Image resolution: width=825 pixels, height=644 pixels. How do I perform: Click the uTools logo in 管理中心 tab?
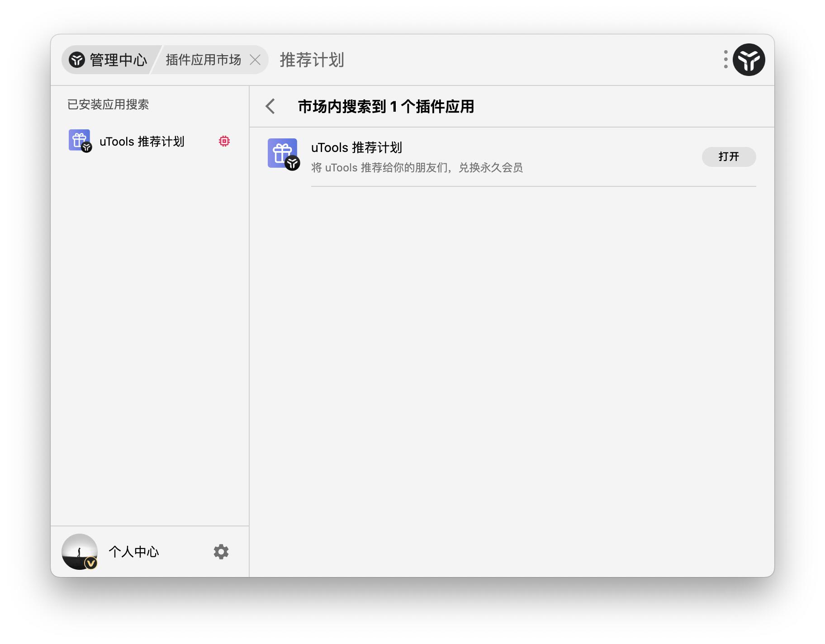coord(77,60)
